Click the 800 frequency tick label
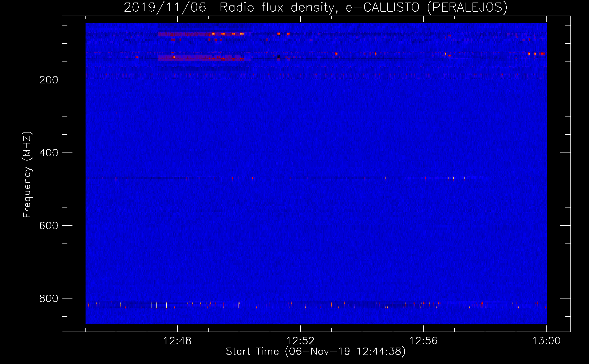Image resolution: width=589 pixels, height=364 pixels. (x=49, y=298)
